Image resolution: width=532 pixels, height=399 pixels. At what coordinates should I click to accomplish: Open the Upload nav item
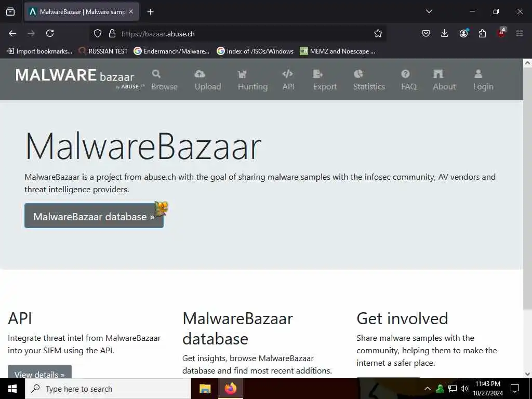(x=208, y=80)
